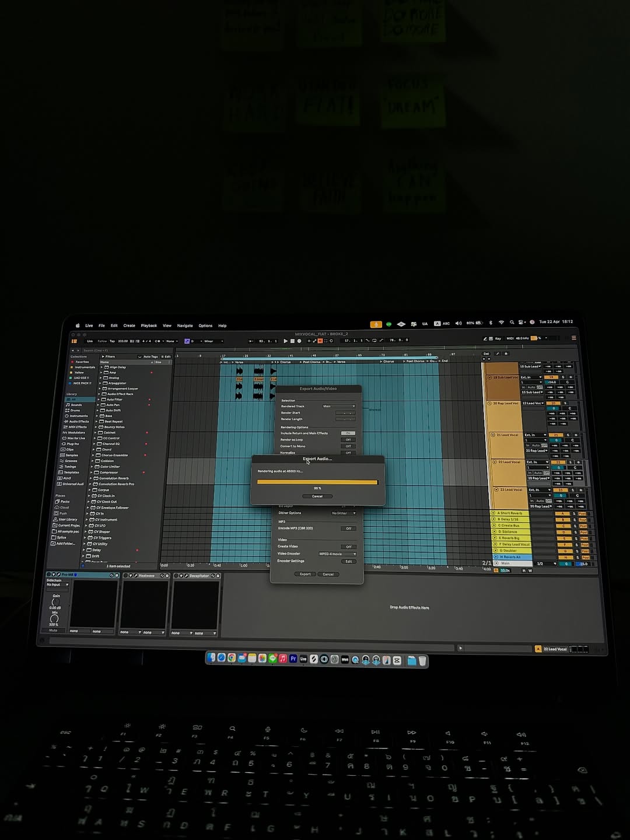Open the Ableton Live app menu
This screenshot has width=630, height=840.
click(89, 325)
